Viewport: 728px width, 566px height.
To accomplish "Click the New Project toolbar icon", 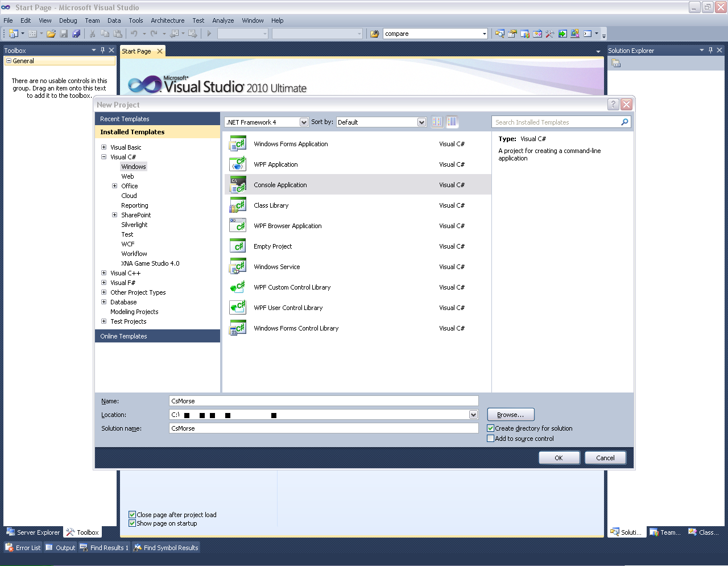I will (x=14, y=34).
